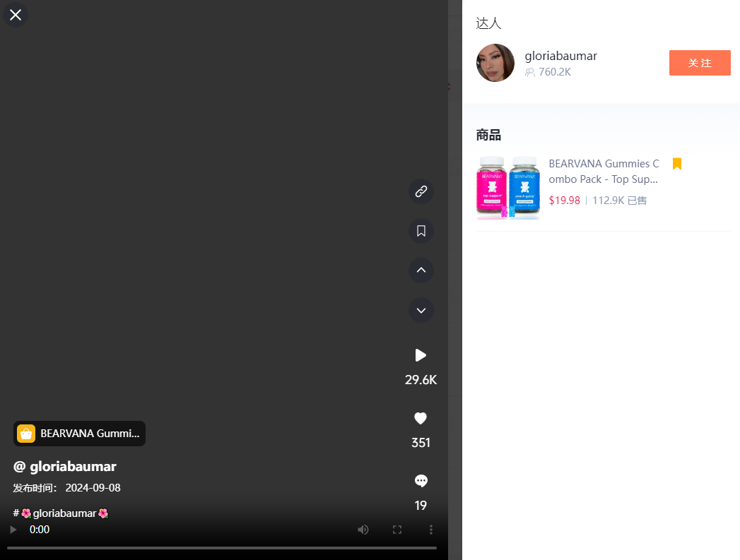The image size is (740, 560).
Task: Open @ gloriabaumar profile on video
Action: [x=64, y=467]
